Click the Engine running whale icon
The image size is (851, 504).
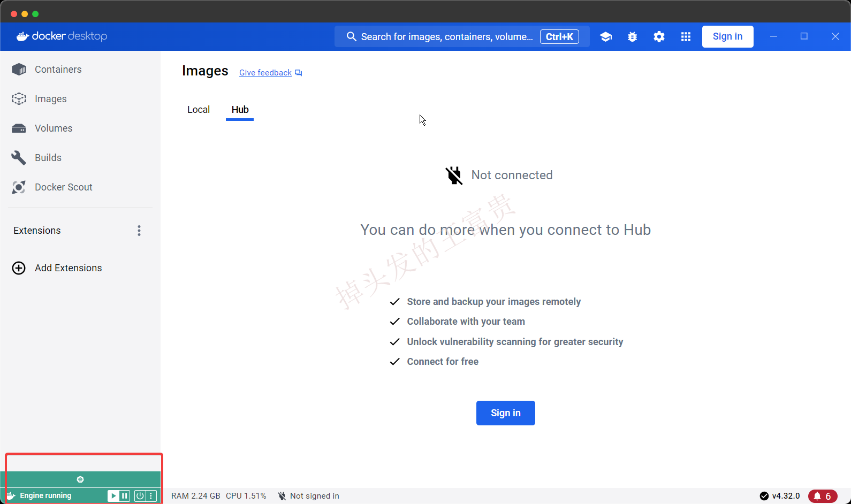pos(11,496)
